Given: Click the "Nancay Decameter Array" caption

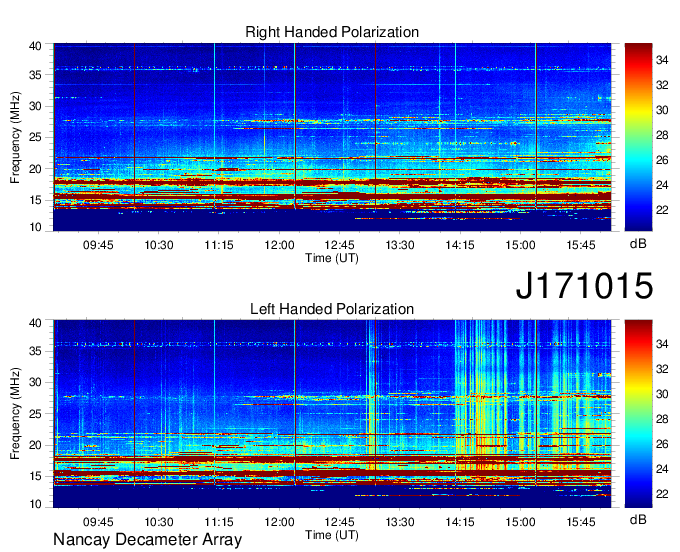Looking at the screenshot, I should coord(147,539).
